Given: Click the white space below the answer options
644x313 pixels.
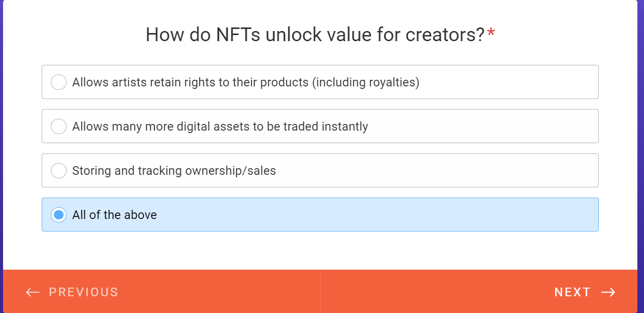Looking at the screenshot, I should coord(320,251).
